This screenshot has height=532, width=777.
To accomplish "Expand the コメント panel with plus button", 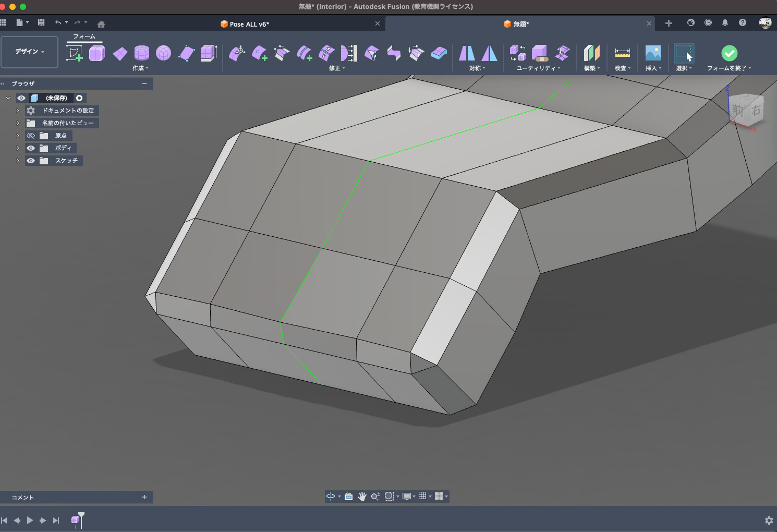I will point(144,497).
